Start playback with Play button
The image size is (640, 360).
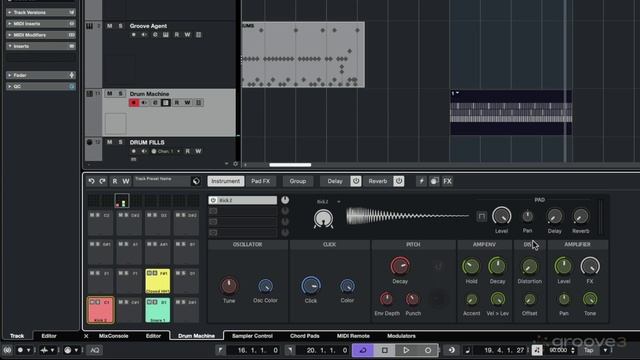coord(406,350)
